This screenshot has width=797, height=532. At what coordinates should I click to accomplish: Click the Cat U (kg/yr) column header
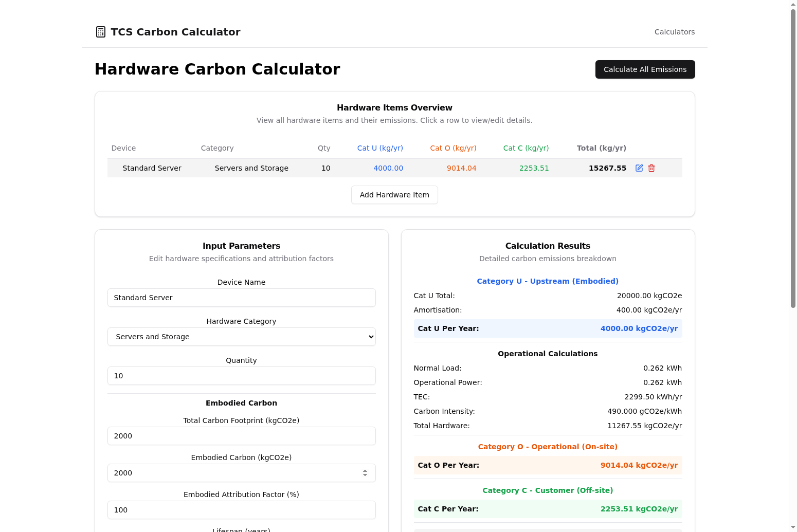380,148
